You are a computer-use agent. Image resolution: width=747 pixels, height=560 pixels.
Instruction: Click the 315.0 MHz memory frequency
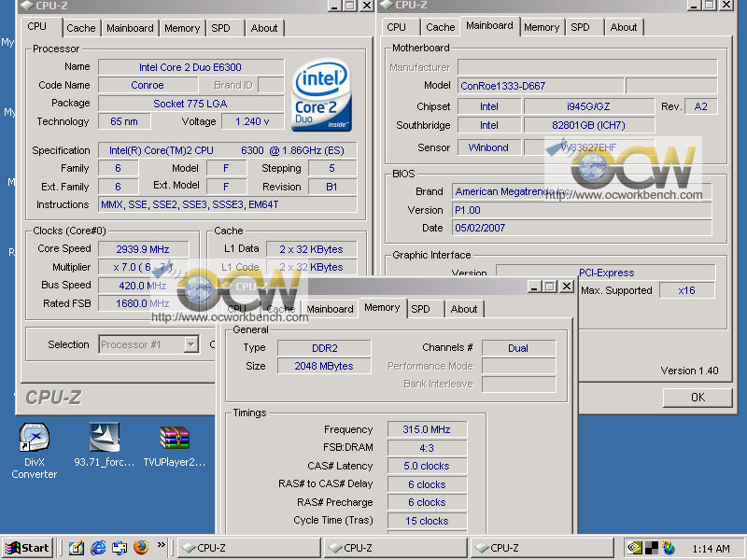[x=427, y=429]
